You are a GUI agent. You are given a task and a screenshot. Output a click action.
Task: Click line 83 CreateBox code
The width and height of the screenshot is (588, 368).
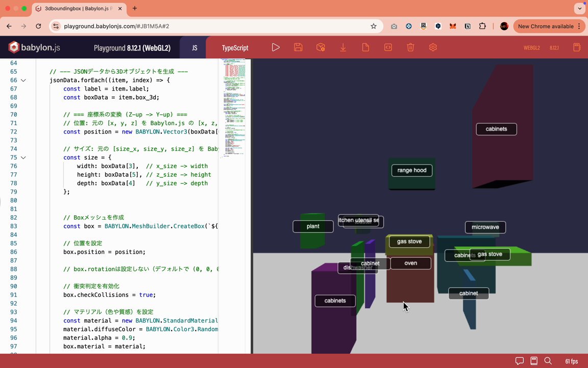(x=141, y=226)
